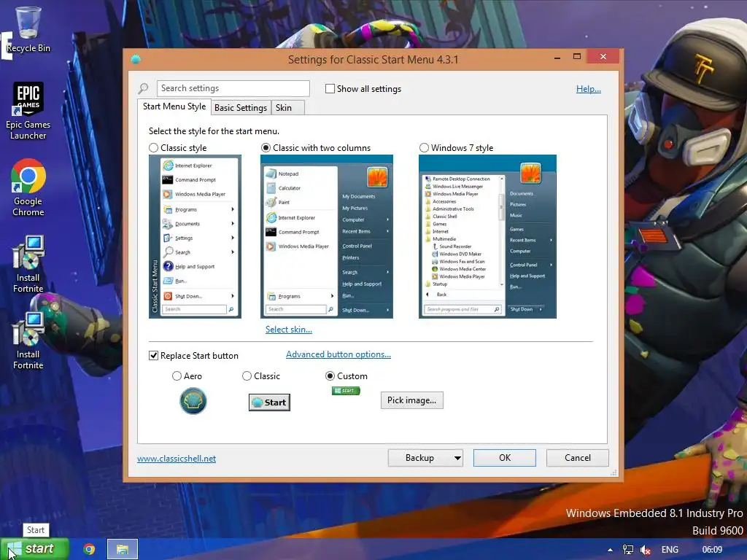Click the search magnifier icon in settings
This screenshot has height=560, width=747.
(144, 88)
